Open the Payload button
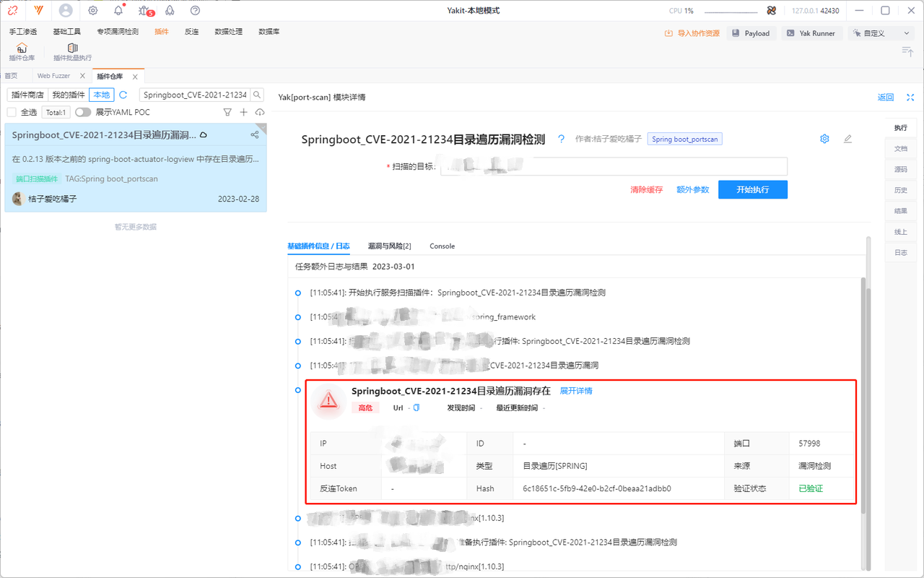This screenshot has height=578, width=924. tap(751, 33)
